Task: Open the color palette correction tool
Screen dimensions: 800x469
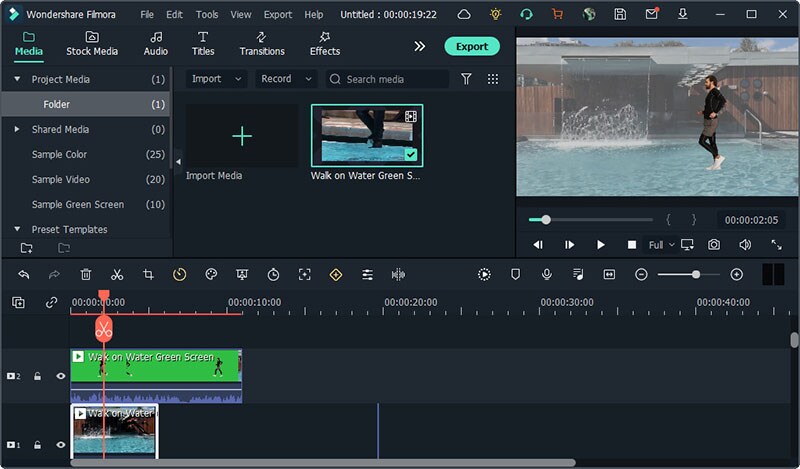Action: [x=211, y=274]
